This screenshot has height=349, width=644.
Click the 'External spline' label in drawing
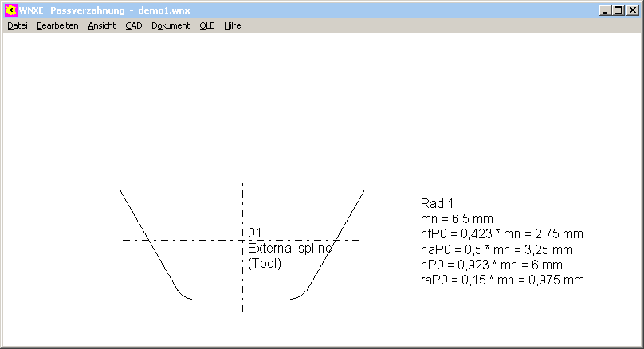click(x=289, y=248)
